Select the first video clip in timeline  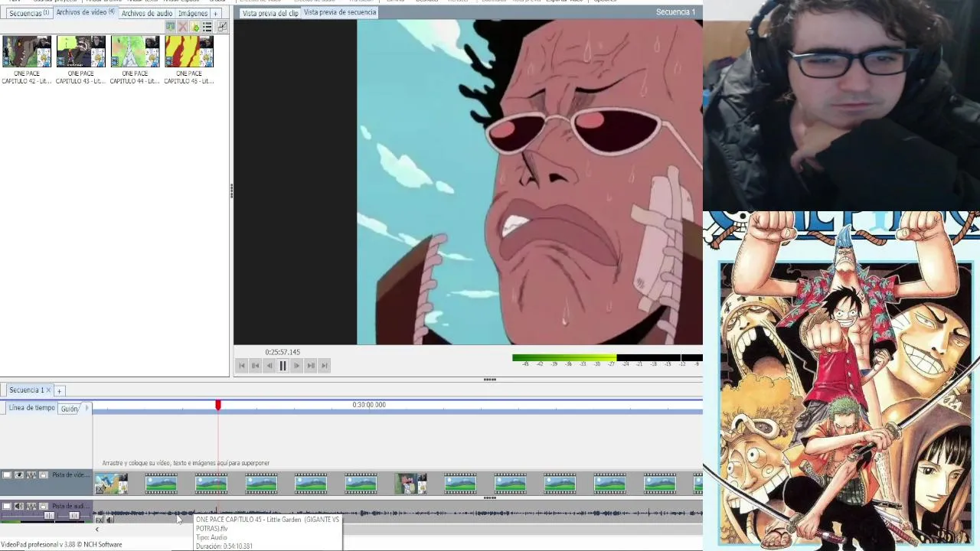[x=111, y=484]
